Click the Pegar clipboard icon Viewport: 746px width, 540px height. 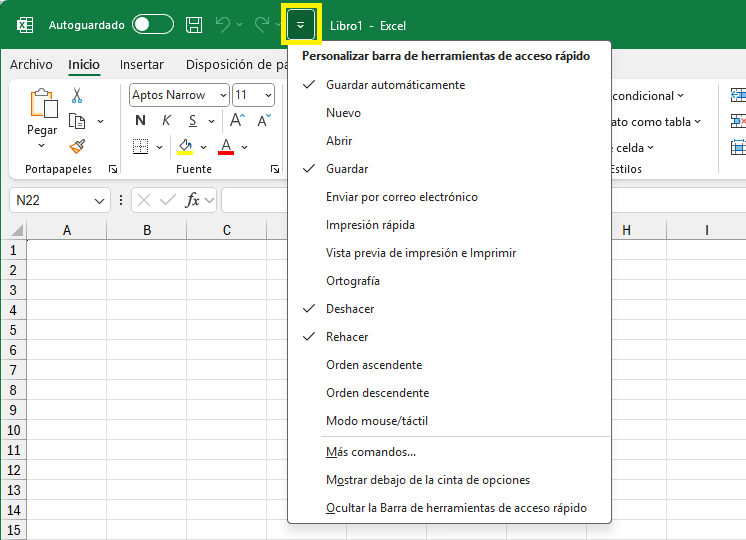44,103
